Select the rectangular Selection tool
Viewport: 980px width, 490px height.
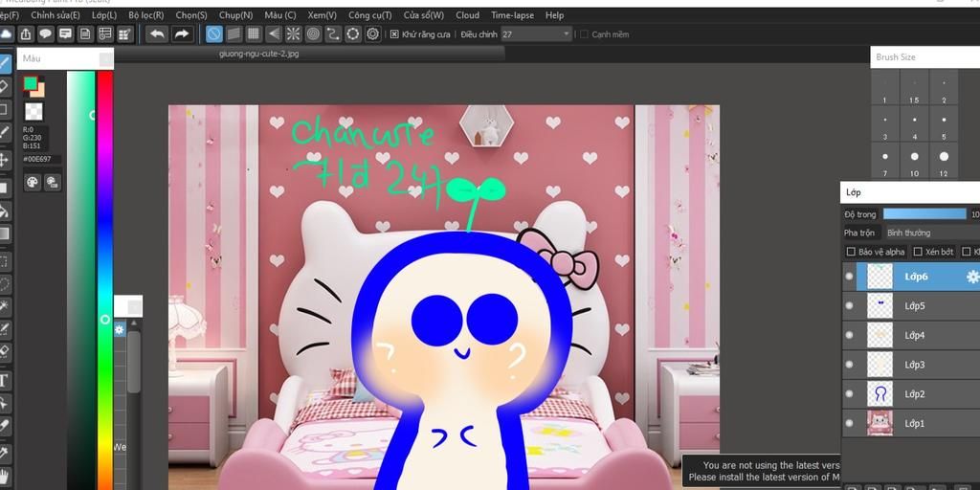pos(4,261)
